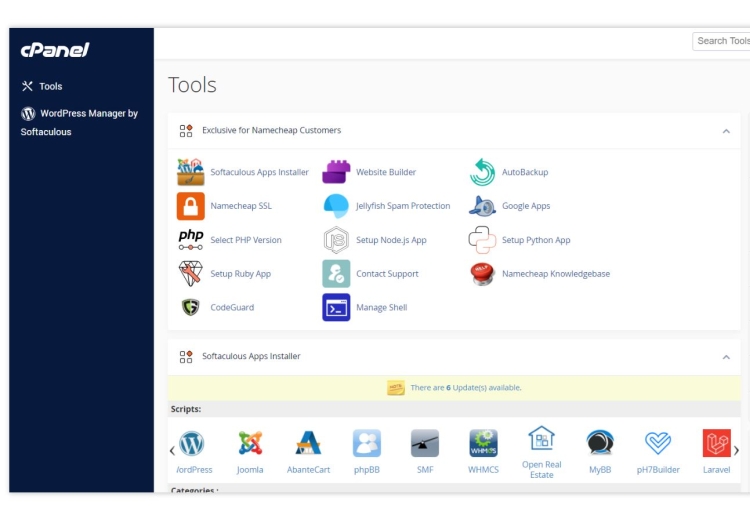Click the Jellyfish Spam Protection link
750x515 pixels.
[x=403, y=206]
